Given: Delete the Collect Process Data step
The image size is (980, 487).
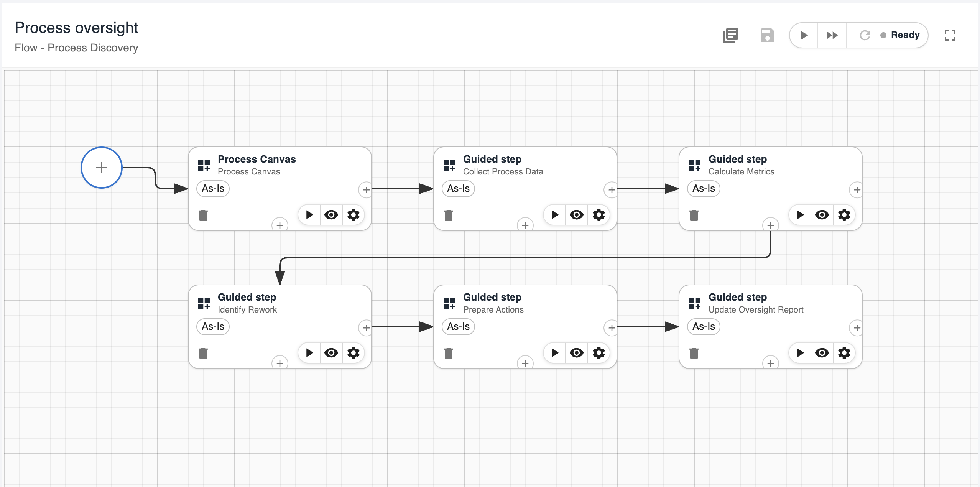Looking at the screenshot, I should click(449, 216).
